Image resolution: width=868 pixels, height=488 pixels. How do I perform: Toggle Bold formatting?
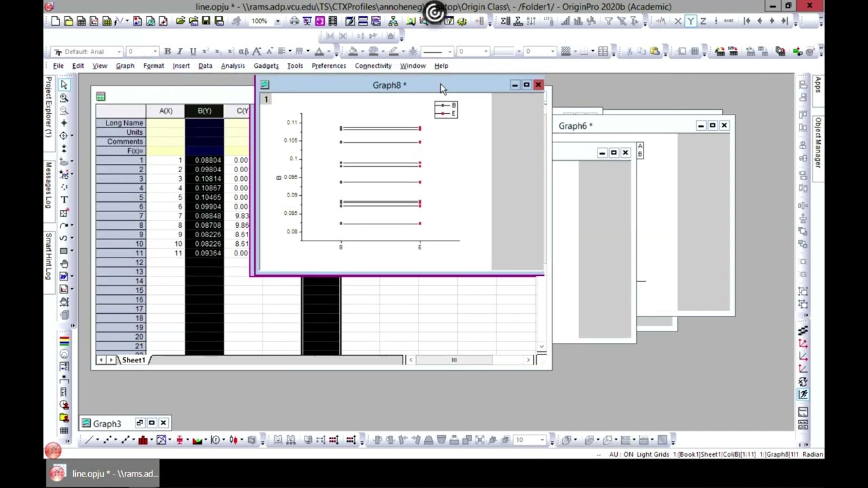click(x=167, y=52)
